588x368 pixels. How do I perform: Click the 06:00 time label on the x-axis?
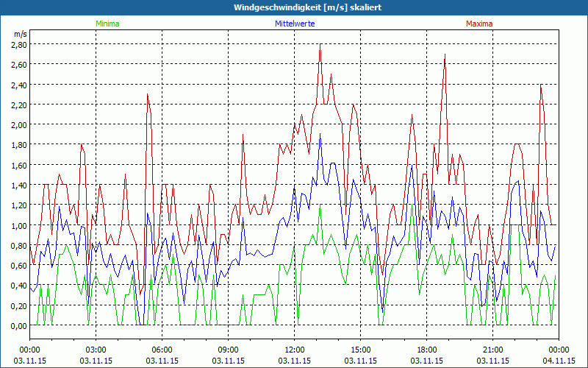pyautogui.click(x=162, y=350)
